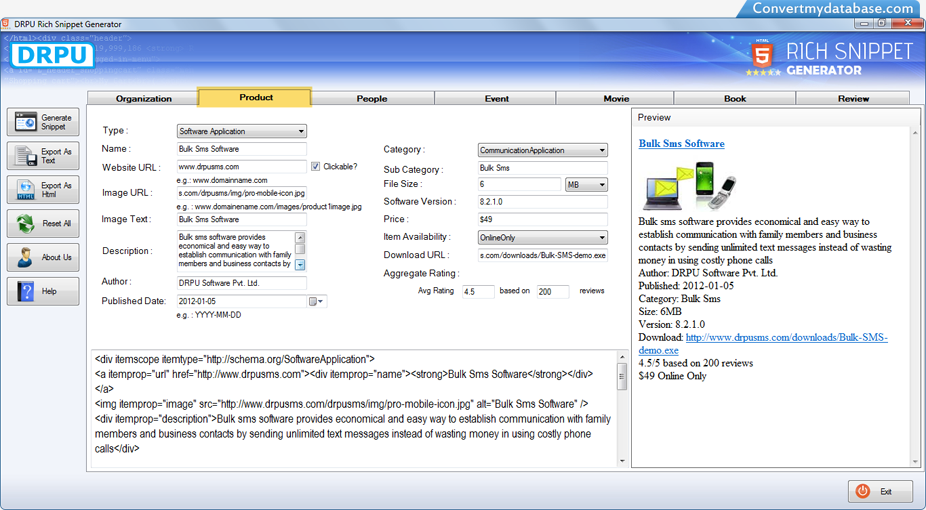Click the code output scrollbar thumb

[622, 377]
